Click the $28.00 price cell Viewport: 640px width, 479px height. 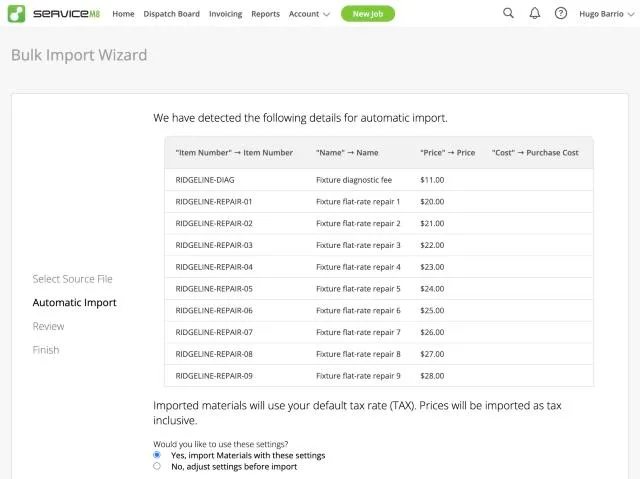point(432,376)
